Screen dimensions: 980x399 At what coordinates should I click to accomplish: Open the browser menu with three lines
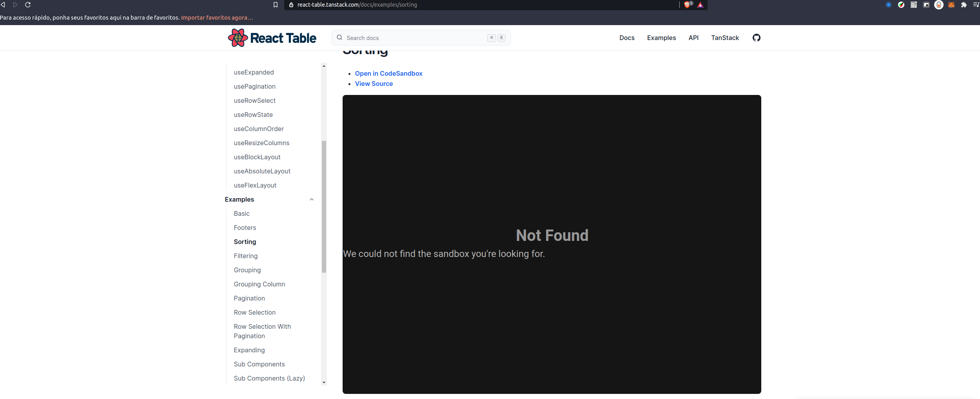click(976, 5)
